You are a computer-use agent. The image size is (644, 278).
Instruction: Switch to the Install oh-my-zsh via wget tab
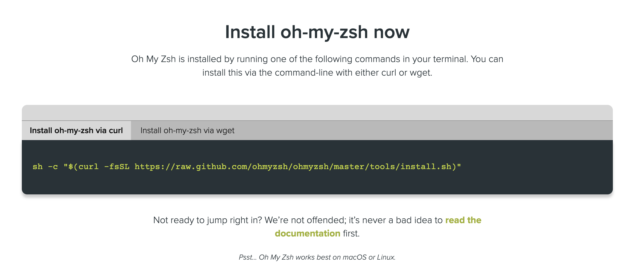tap(187, 130)
